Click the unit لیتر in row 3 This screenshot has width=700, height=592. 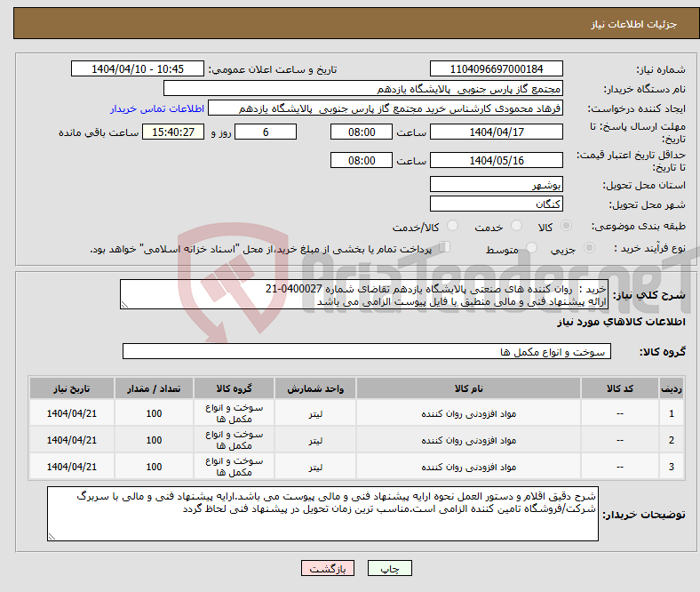(x=315, y=467)
